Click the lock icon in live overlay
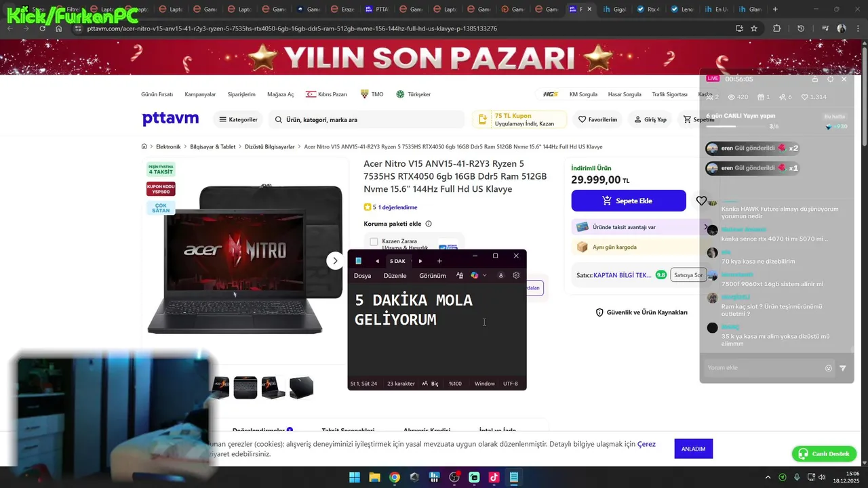868x488 pixels. pos(815,79)
